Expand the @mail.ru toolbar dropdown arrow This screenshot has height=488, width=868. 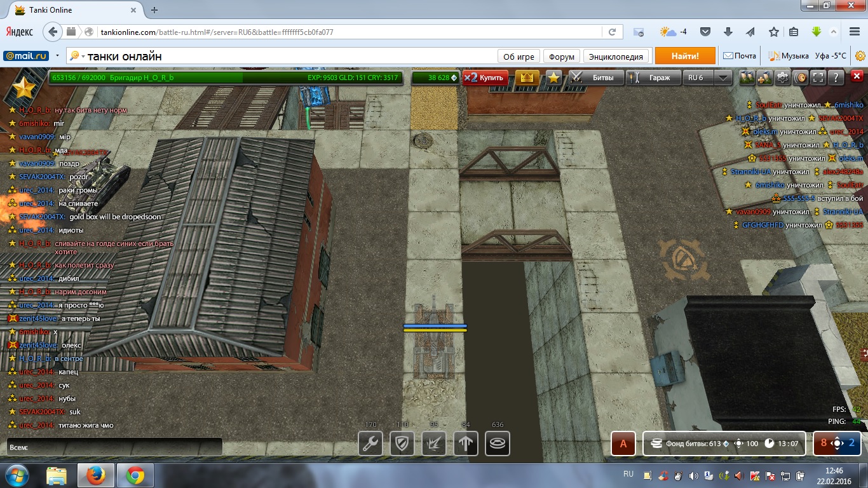click(x=58, y=56)
